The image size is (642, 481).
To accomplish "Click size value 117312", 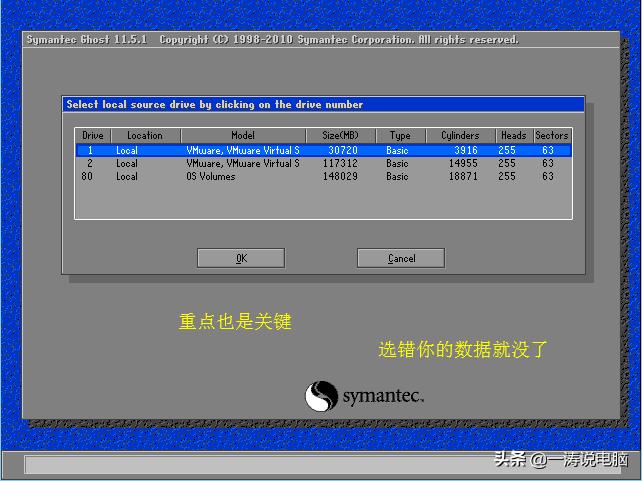I will pyautogui.click(x=340, y=163).
